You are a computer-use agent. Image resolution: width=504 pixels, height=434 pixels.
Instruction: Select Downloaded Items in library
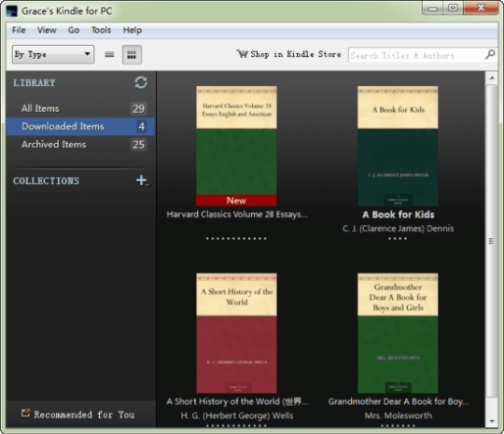80,126
